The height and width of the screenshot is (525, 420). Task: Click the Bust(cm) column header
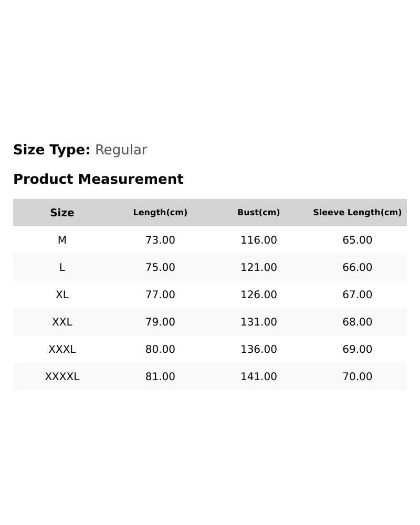point(259,212)
